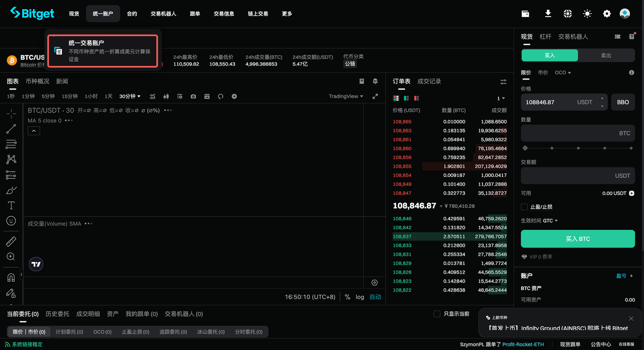Click the Bitget logo
The image size is (644, 350).
click(x=32, y=14)
